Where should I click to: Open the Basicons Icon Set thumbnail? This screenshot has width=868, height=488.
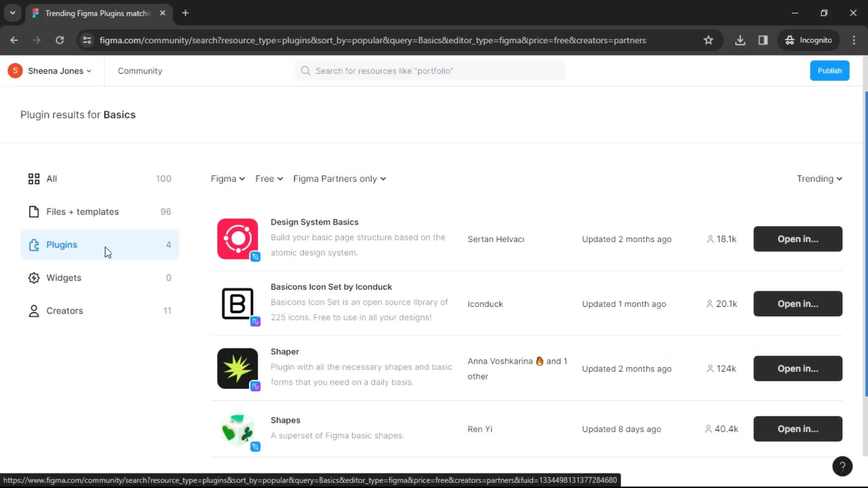tap(237, 304)
